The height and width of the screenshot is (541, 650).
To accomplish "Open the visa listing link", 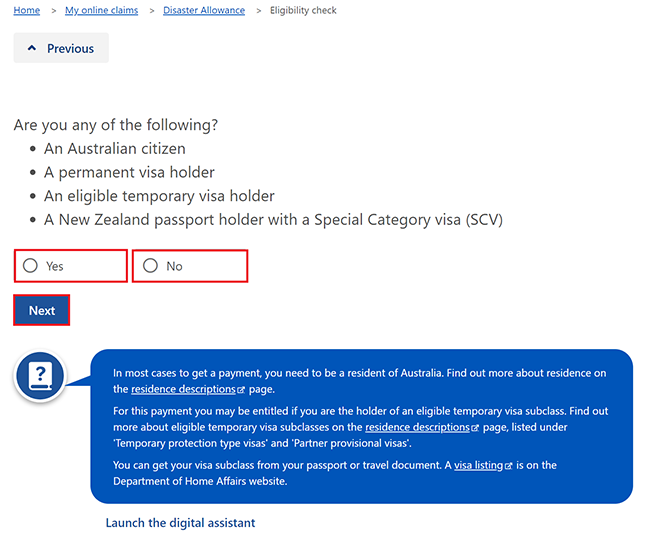I will pos(478,465).
